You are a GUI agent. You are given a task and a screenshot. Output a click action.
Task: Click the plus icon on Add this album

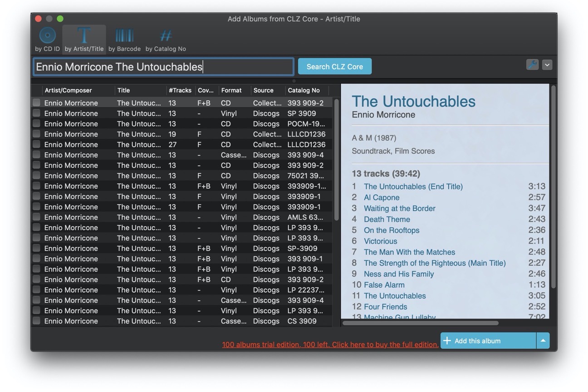coord(448,341)
